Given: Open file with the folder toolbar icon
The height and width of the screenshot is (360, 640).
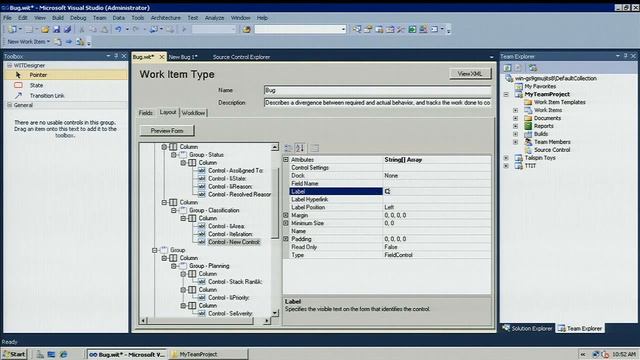Looking at the screenshot, I should (45, 29).
